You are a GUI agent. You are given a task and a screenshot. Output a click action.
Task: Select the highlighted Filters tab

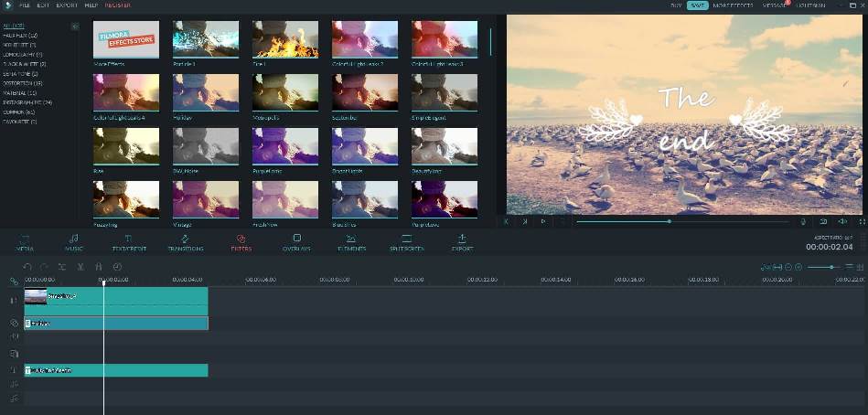coord(241,243)
